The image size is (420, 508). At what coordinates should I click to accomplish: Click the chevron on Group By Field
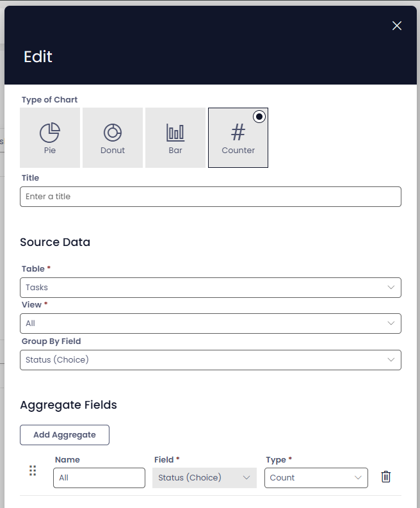coord(391,360)
